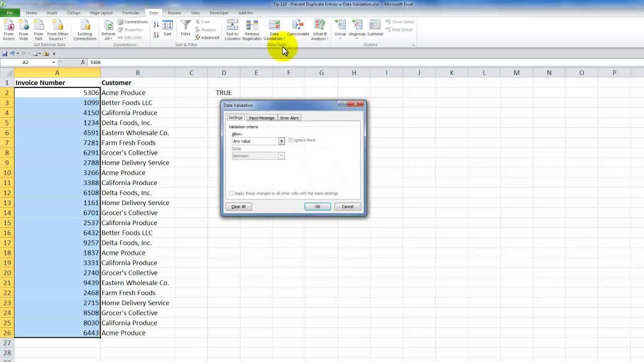
Task: Click invoice number 4591
Action: 57,133
